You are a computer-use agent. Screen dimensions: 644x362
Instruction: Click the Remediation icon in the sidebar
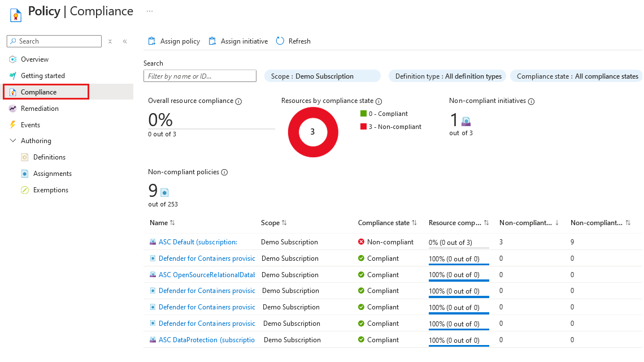pyautogui.click(x=13, y=109)
